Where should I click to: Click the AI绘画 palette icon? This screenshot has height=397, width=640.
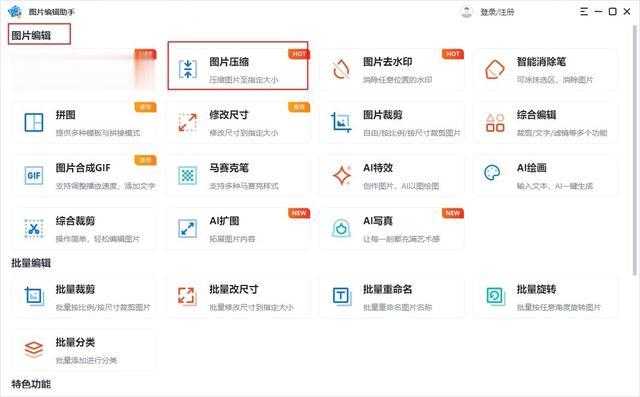pyautogui.click(x=492, y=173)
